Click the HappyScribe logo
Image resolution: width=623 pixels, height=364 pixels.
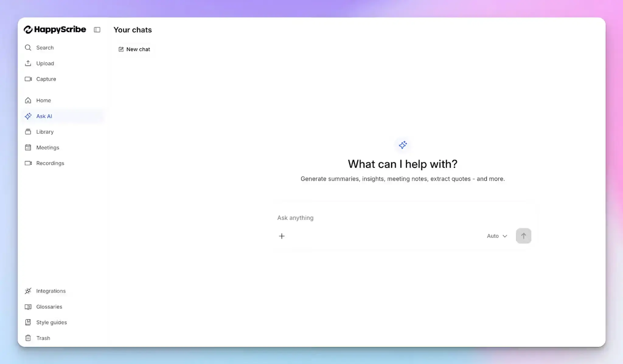point(55,29)
